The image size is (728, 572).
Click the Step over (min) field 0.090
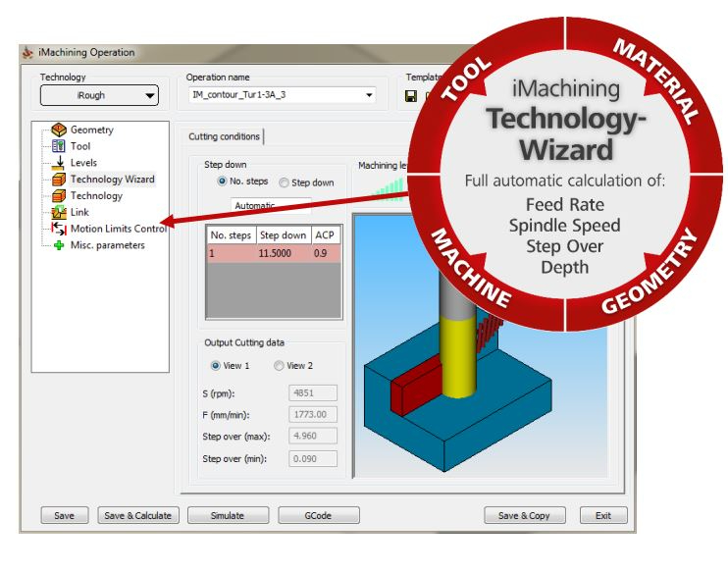(313, 459)
